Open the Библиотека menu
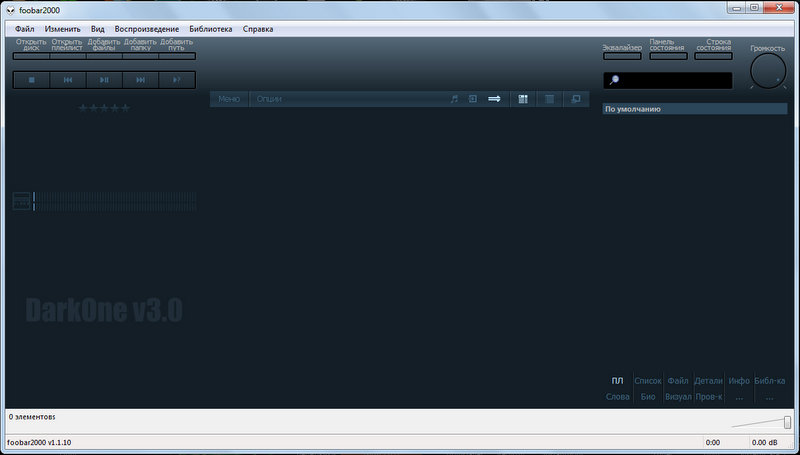 point(211,29)
